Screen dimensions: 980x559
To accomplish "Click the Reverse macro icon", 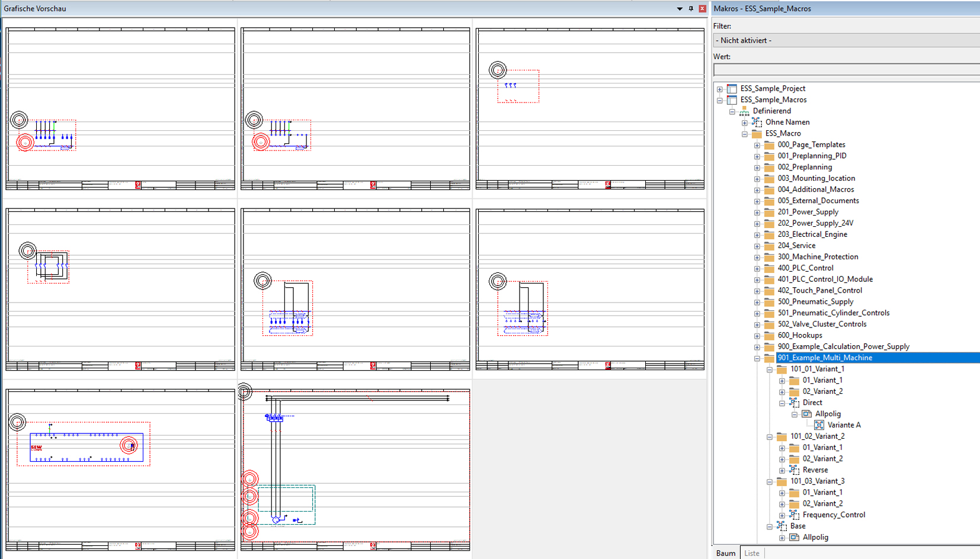I will 794,470.
